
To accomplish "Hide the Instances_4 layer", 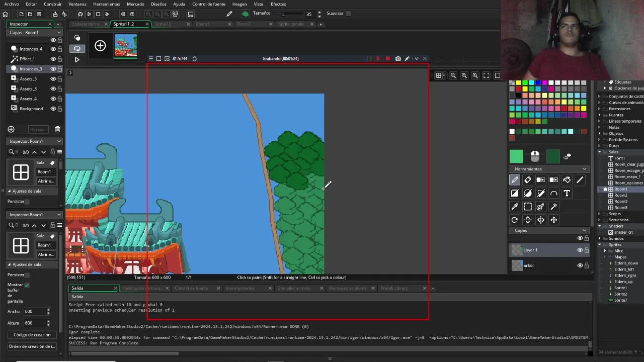I will click(53, 49).
